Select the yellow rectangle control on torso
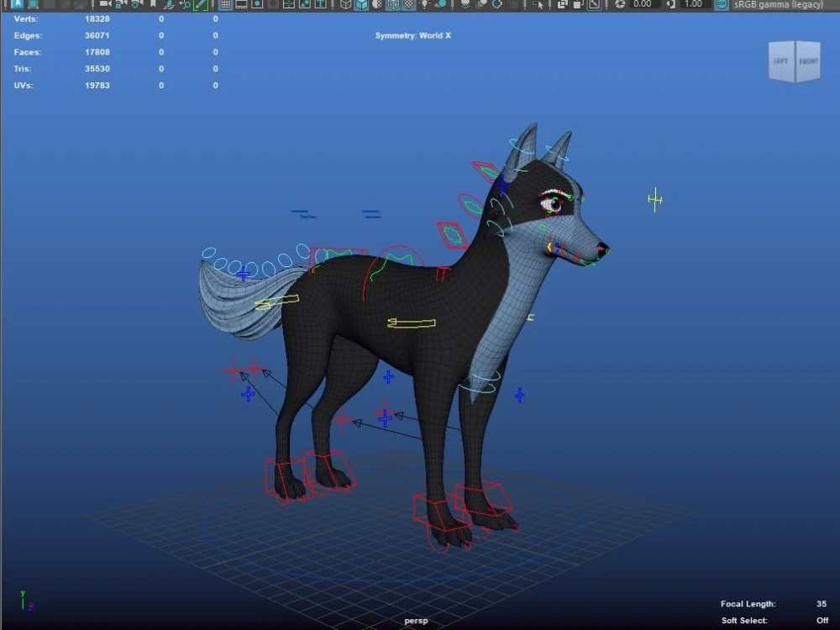Screen dimensions: 840x630 tap(412, 323)
